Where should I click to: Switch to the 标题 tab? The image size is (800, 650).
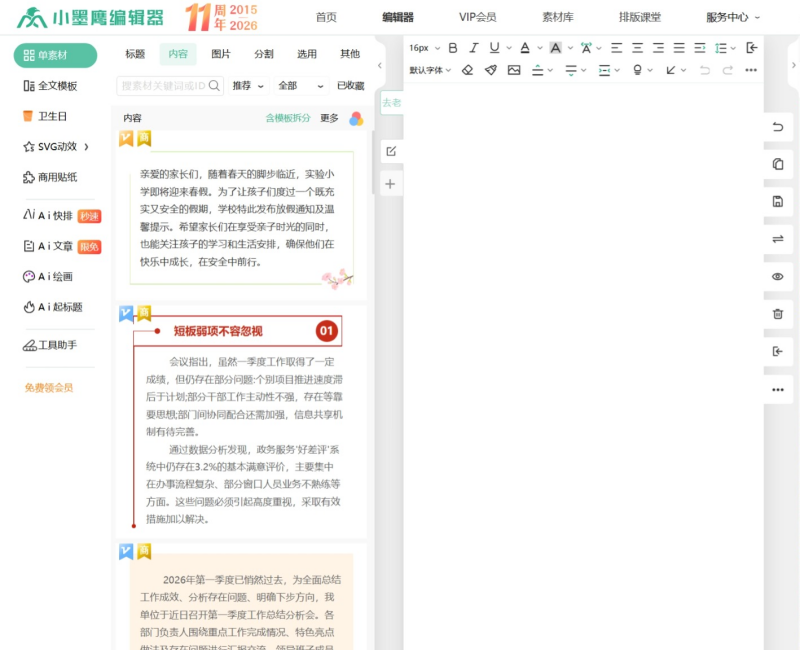click(135, 54)
